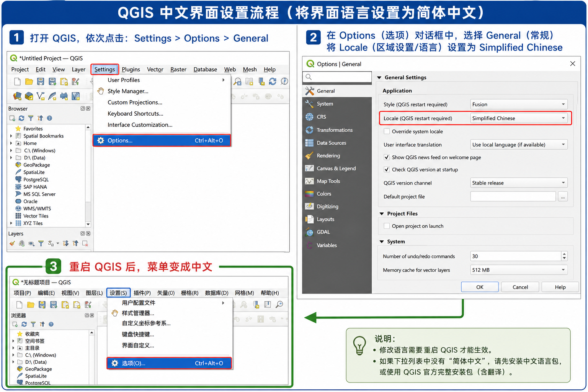Viewport: 588px width, 392px height.
Task: Click Filter Browser funnel icon in English Browser panel
Action: pyautogui.click(x=31, y=118)
